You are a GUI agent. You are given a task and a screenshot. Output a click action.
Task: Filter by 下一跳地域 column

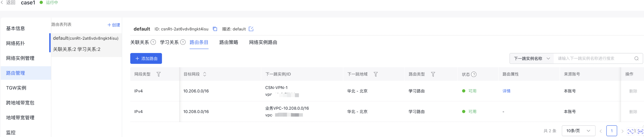[x=375, y=74]
